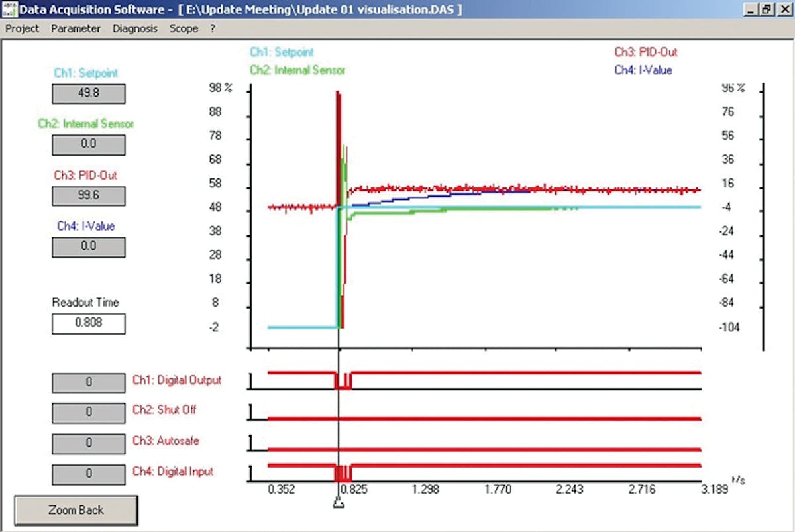Open the Scope menu

pyautogui.click(x=184, y=28)
